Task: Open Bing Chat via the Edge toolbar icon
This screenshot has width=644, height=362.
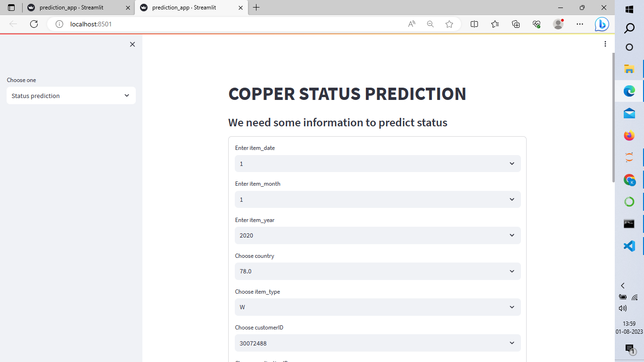Action: 602,24
